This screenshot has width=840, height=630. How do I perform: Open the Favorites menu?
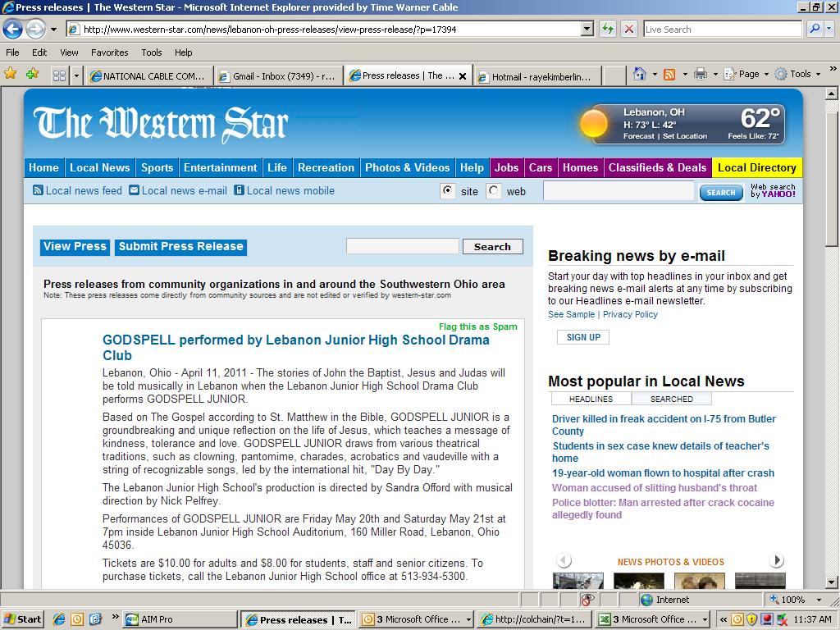[x=110, y=52]
